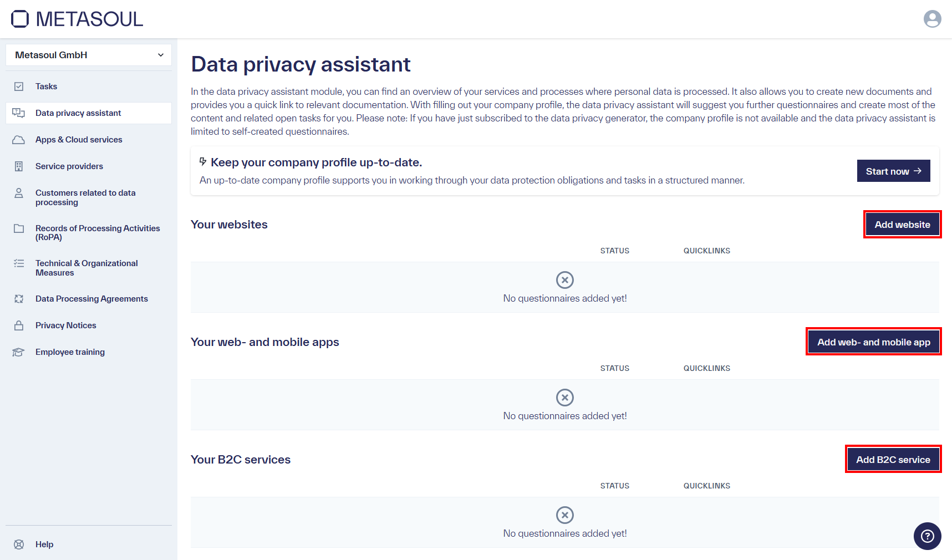Click the Data Processing Agreements sync icon
952x560 pixels.
pos(19,298)
